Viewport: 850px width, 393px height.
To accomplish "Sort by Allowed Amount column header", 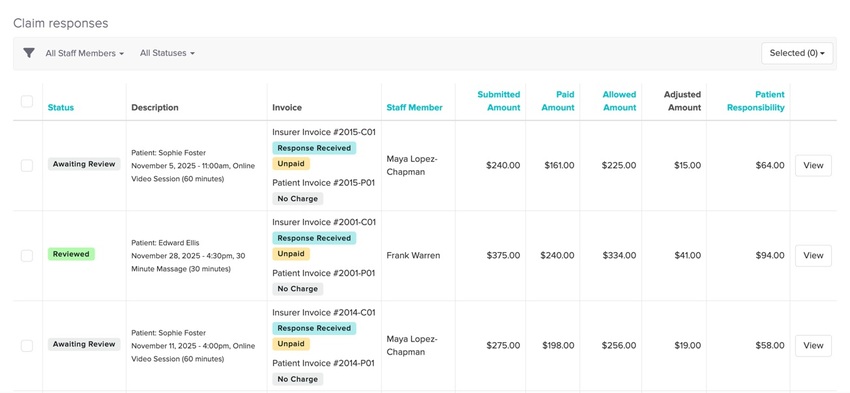I will point(620,101).
